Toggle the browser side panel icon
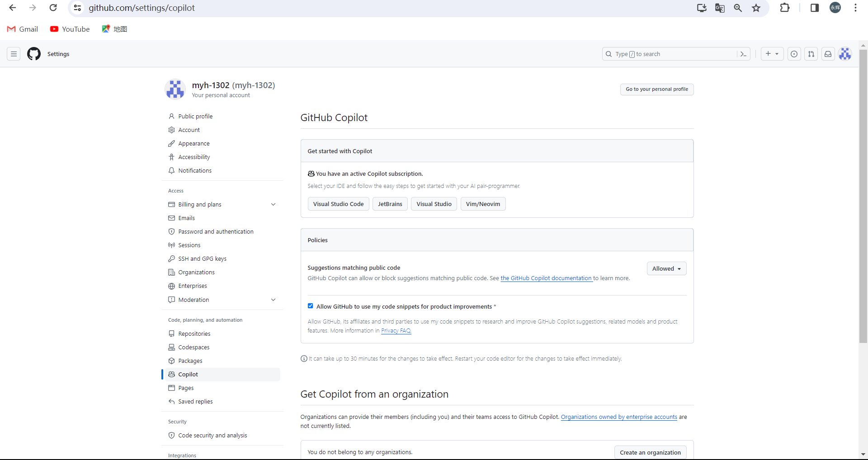 (815, 8)
